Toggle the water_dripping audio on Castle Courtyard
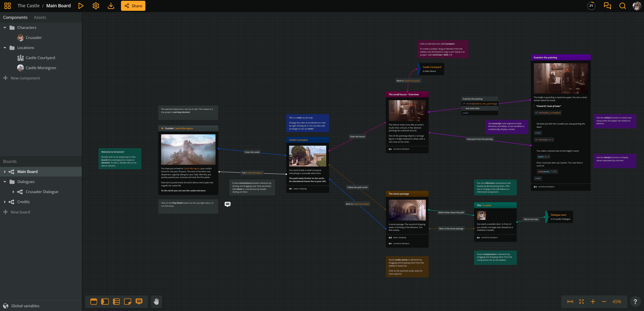 coord(291,189)
